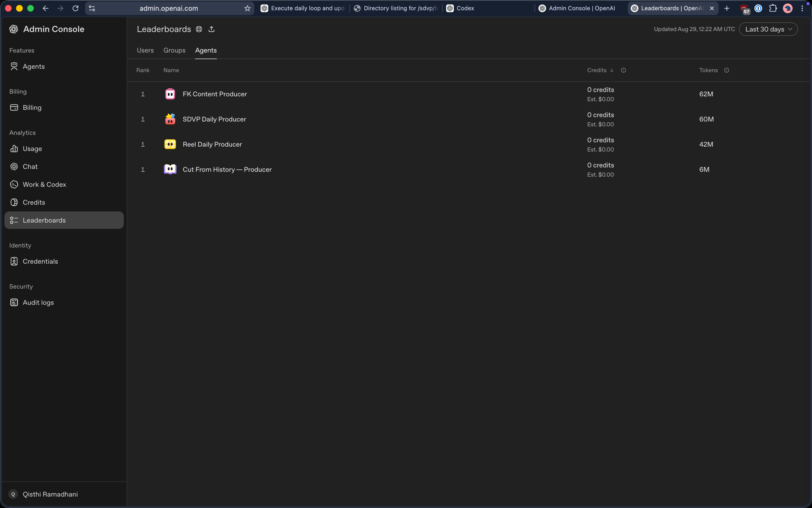
Task: Click the OpenAI logo in Admin Console header
Action: click(x=14, y=29)
